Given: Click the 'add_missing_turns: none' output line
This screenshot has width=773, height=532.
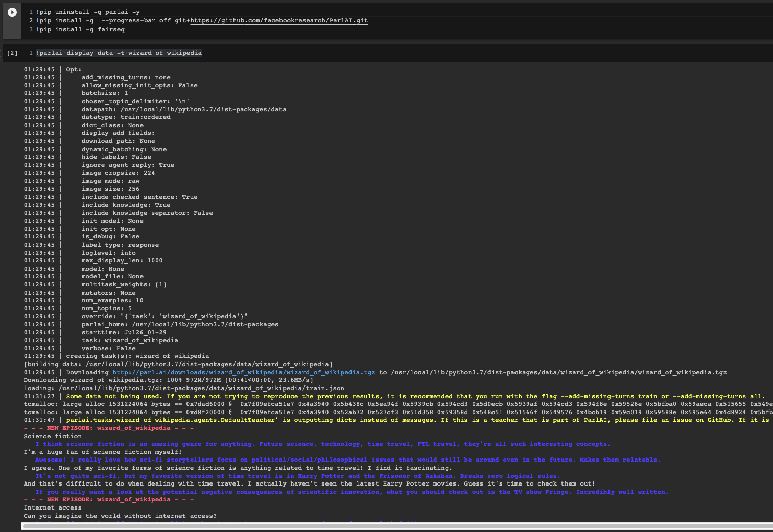Looking at the screenshot, I should [126, 77].
